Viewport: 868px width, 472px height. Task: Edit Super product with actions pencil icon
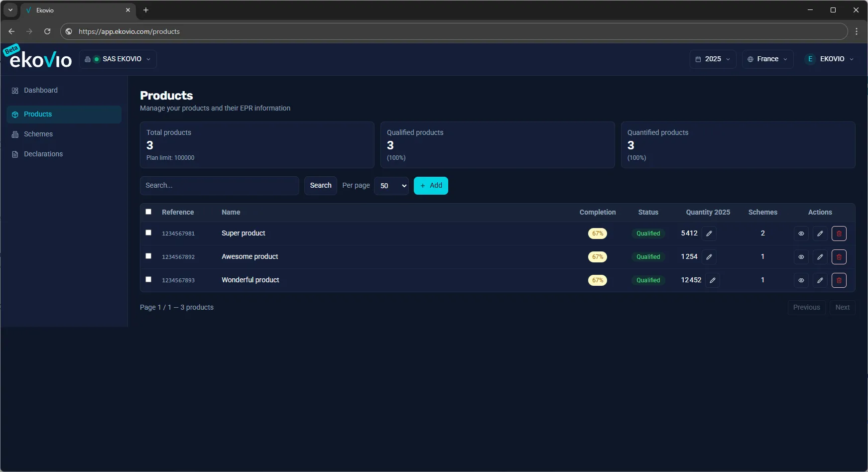pos(820,234)
